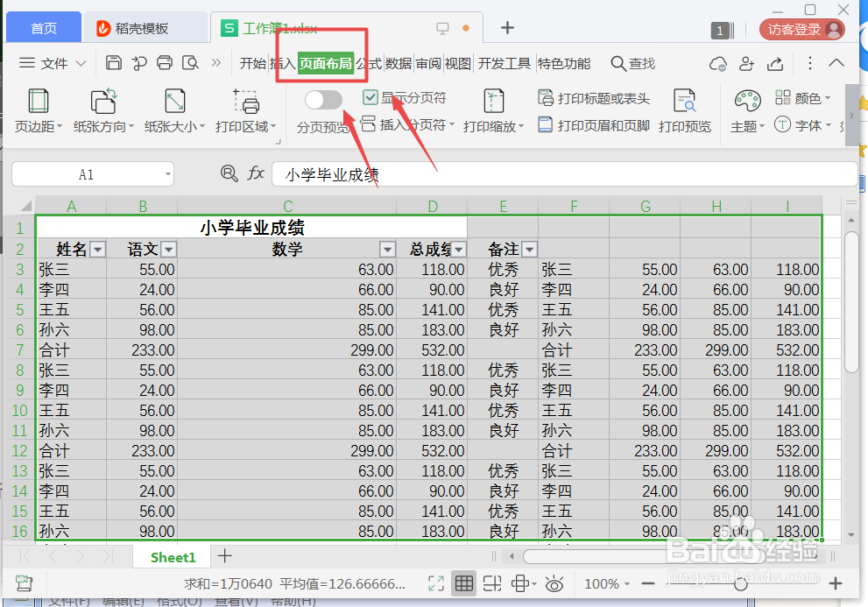Open the 首页 home tab

[44, 28]
